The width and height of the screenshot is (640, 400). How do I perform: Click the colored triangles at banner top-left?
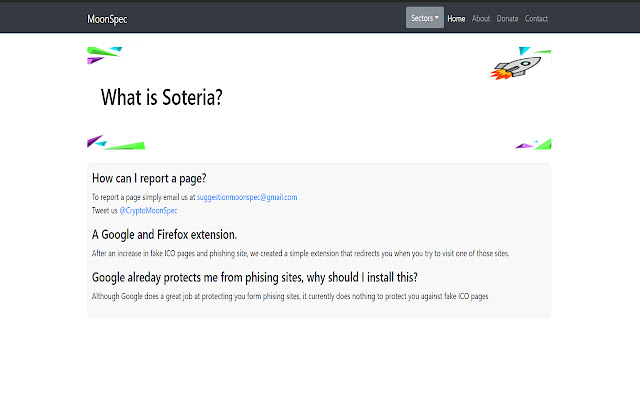tap(103, 55)
